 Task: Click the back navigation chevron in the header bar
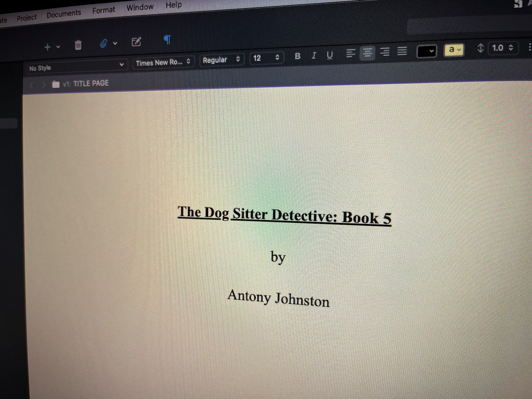pos(31,84)
